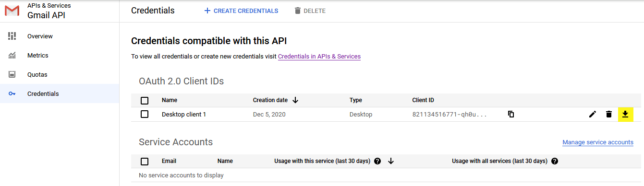Click the Gmail API title text

[46, 15]
